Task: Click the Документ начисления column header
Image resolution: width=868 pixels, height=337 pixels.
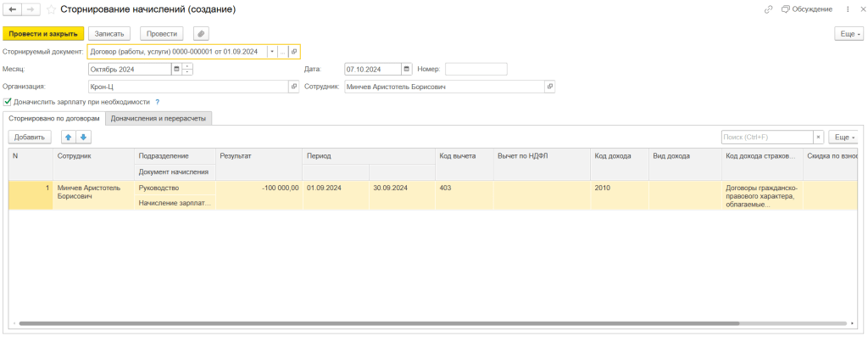Action: click(175, 171)
